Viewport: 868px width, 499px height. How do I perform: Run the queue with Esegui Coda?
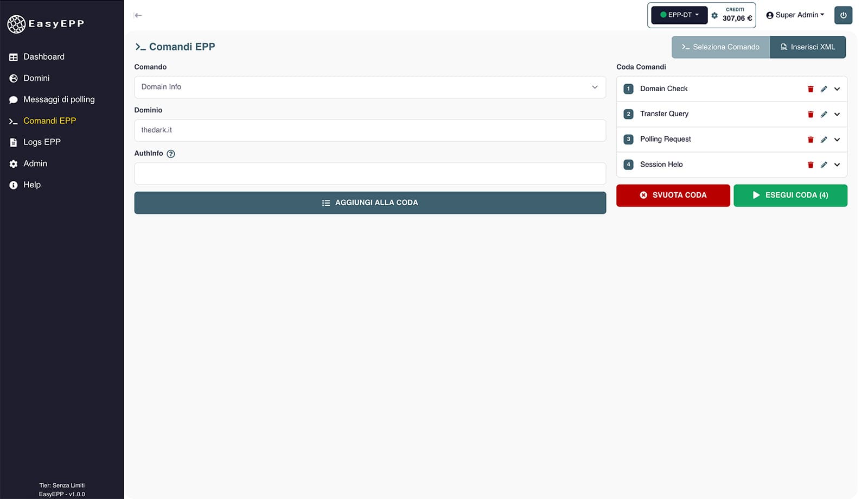790,195
